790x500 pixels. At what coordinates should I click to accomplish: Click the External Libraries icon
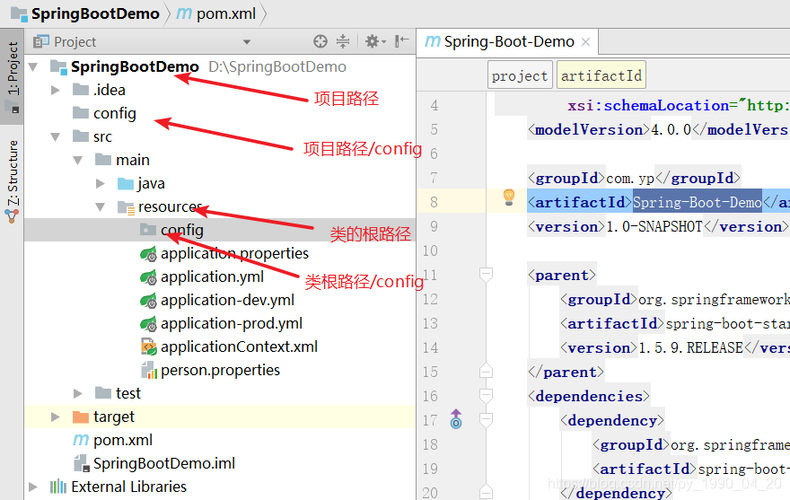(58, 486)
